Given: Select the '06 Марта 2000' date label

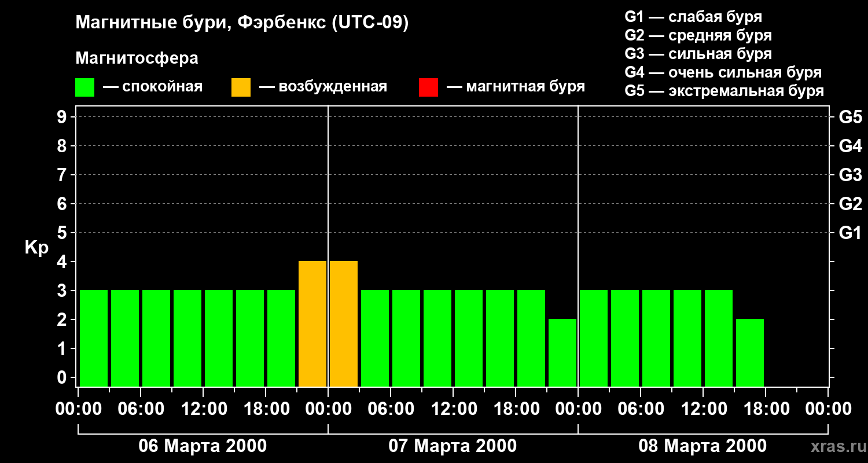Looking at the screenshot, I should tap(203, 446).
